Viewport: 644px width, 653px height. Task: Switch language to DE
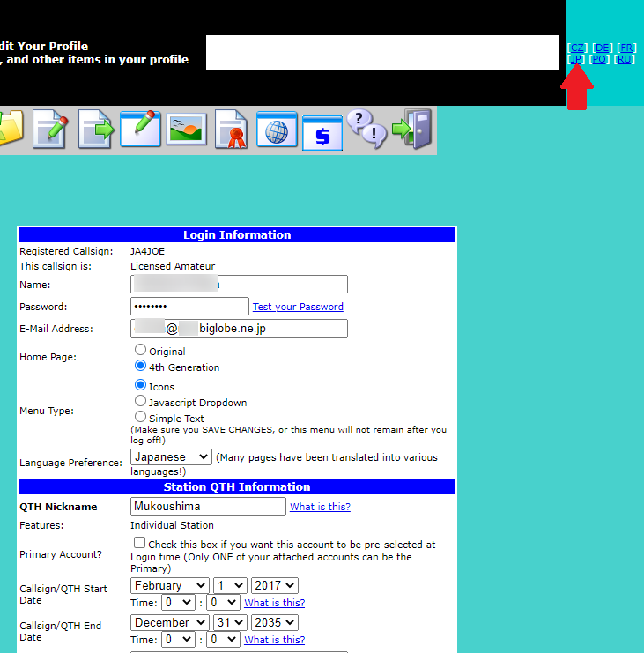[x=602, y=48]
